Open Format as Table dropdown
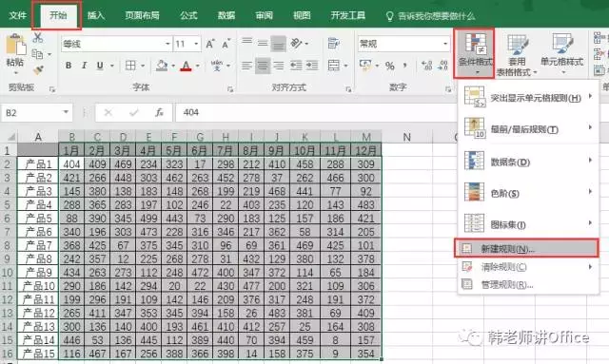609x364 pixels. (x=517, y=55)
